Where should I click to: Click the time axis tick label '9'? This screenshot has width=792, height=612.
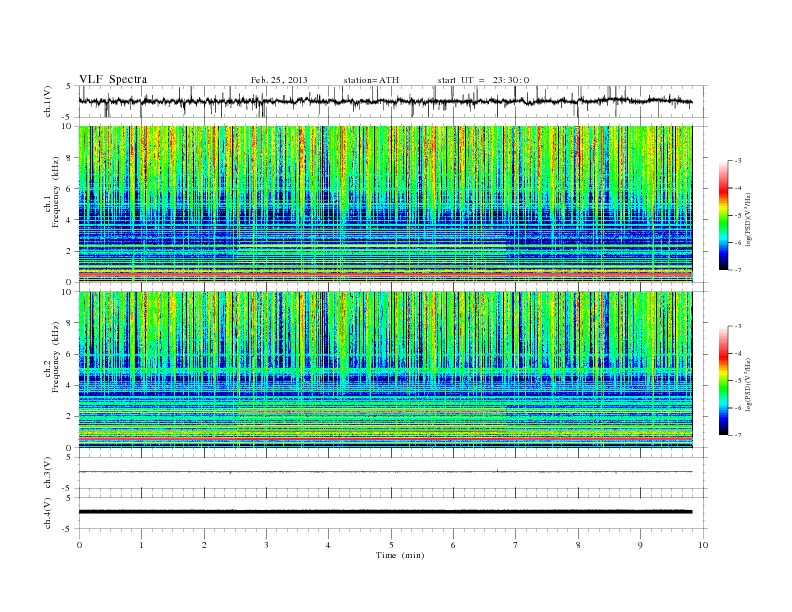[640, 545]
